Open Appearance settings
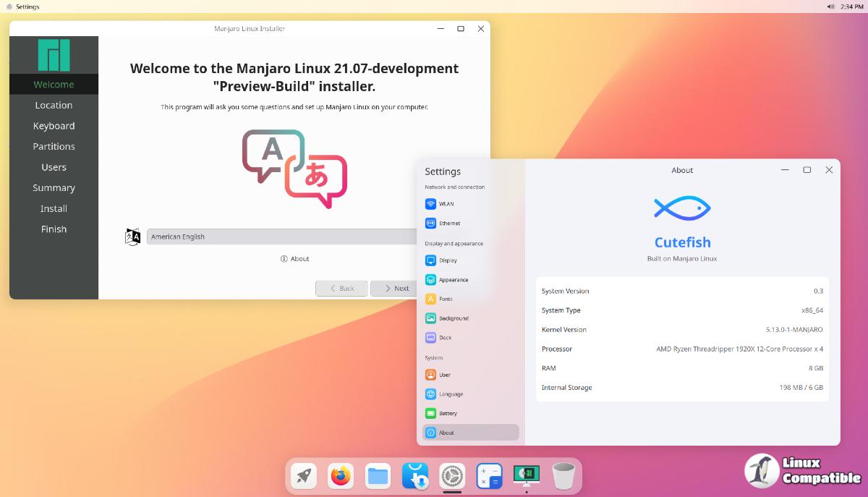The width and height of the screenshot is (868, 497). pos(453,280)
